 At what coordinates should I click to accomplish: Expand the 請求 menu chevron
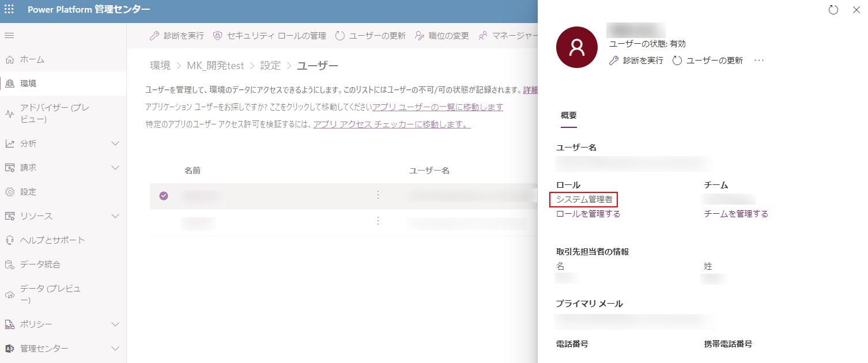pyautogui.click(x=115, y=168)
